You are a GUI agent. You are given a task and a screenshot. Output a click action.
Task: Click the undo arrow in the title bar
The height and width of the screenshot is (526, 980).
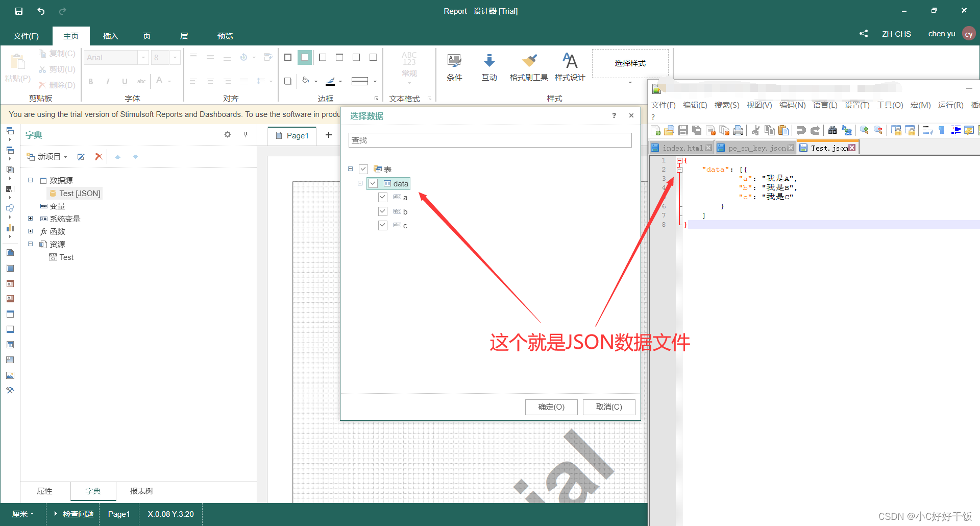41,11
